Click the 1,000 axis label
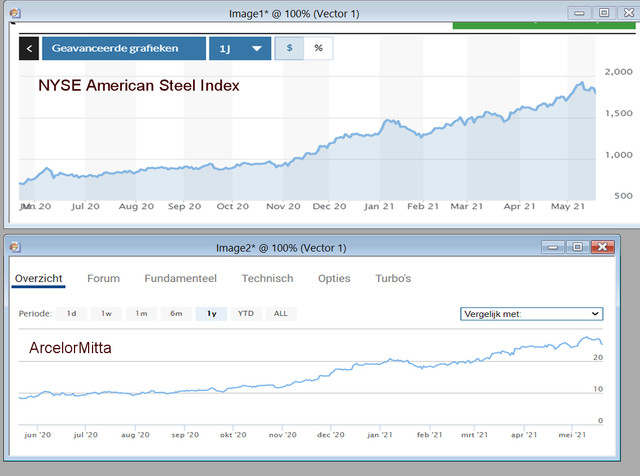Image resolution: width=640 pixels, height=476 pixels. (619, 155)
